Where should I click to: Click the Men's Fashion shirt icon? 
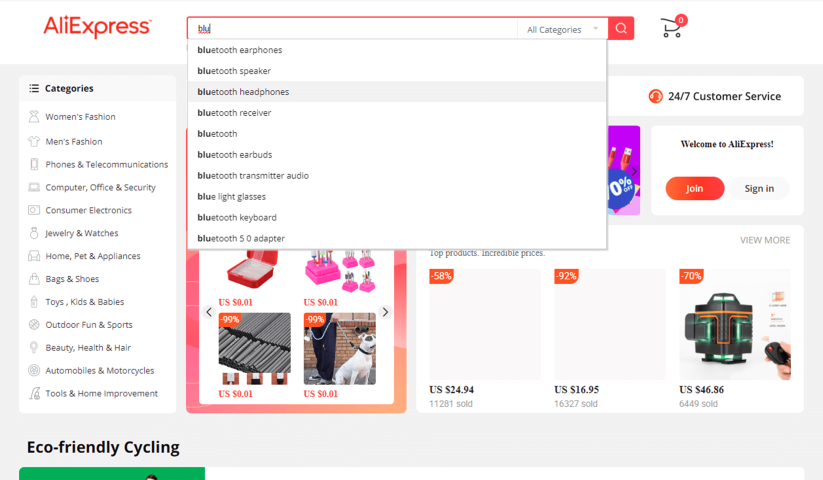pos(34,141)
